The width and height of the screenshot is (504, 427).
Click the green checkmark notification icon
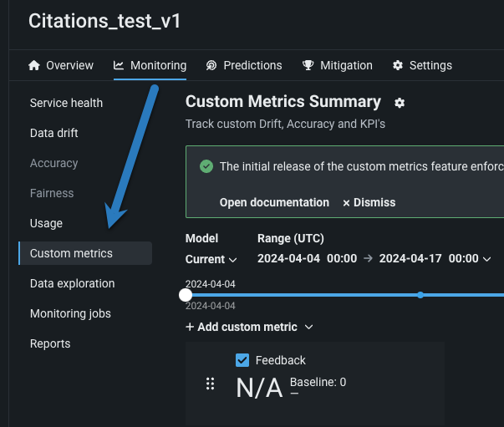(206, 166)
